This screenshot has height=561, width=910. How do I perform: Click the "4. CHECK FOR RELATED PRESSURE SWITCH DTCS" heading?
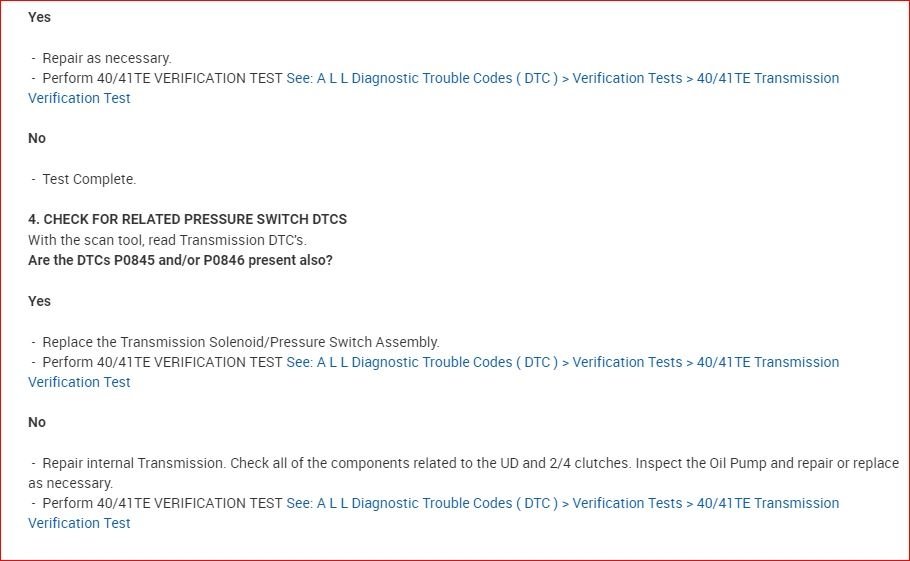click(187, 219)
